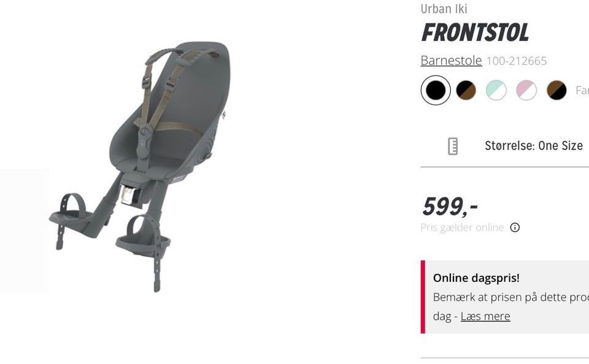The width and height of the screenshot is (589, 364).
Task: Click the 599,- price label
Action: 450,207
